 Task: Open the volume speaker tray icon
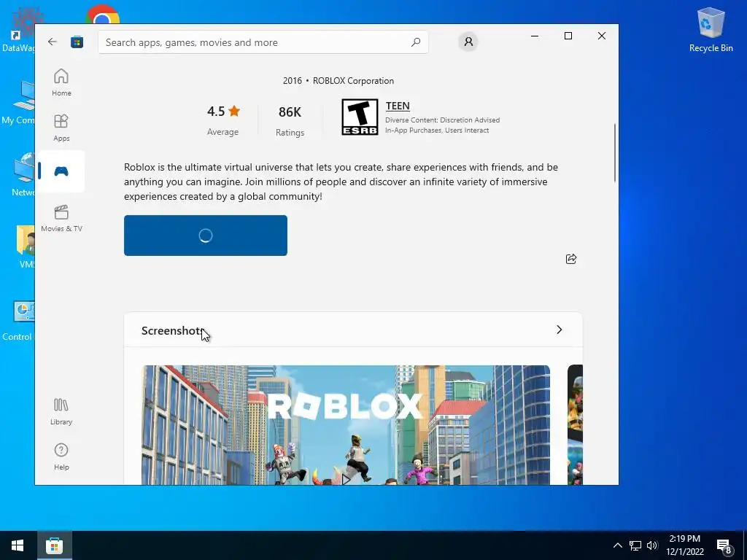pyautogui.click(x=652, y=545)
